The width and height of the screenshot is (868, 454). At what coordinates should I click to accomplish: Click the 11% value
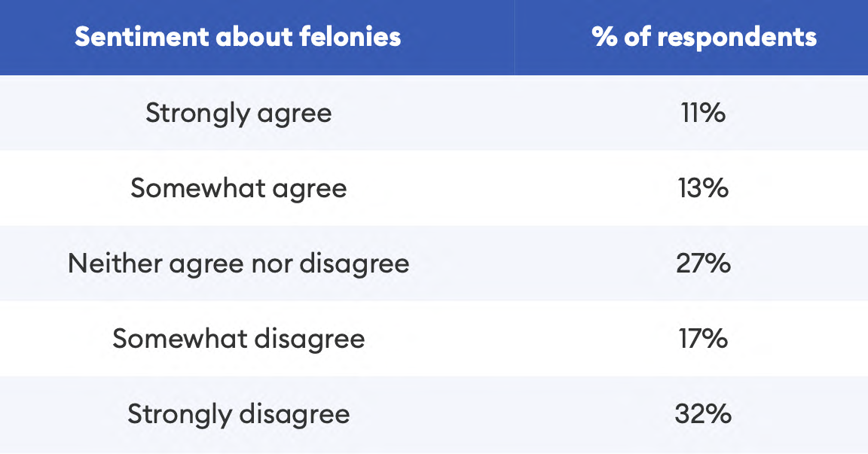pos(703,113)
